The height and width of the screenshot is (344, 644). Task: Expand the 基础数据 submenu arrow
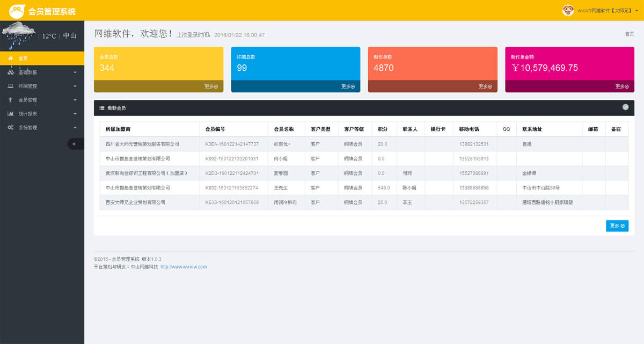75,72
